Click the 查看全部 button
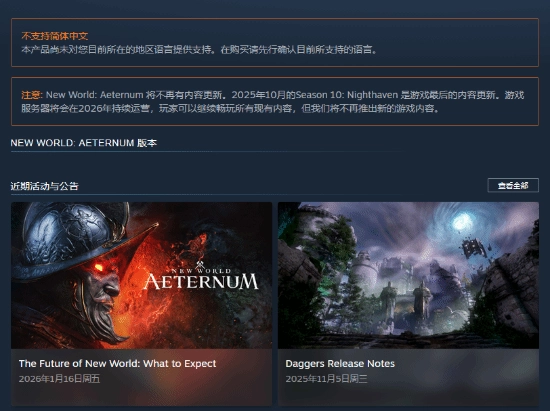Image resolution: width=550 pixels, height=411 pixels. [x=513, y=185]
